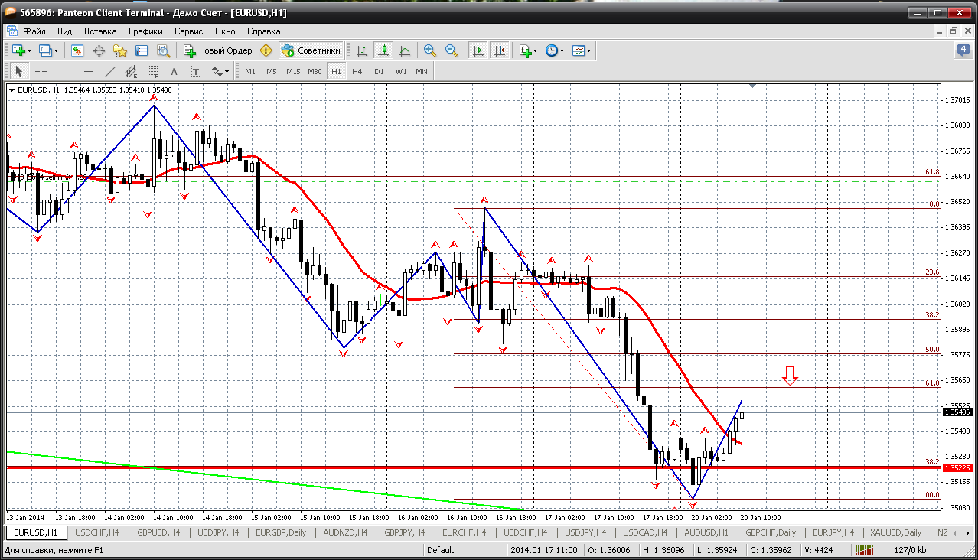Expand the Periods dropdown arrow
Viewport: 978px width, 560px height.
click(x=562, y=50)
